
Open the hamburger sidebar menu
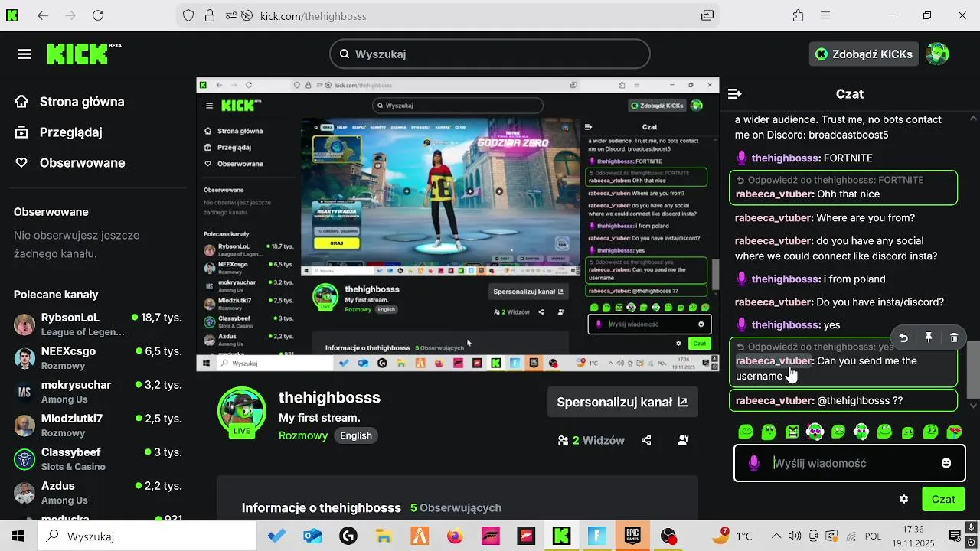click(x=24, y=54)
